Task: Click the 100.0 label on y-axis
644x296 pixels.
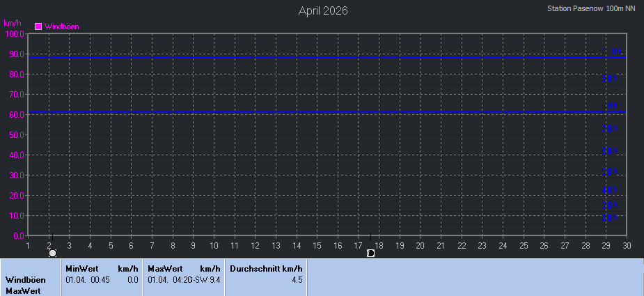Action: coord(14,33)
